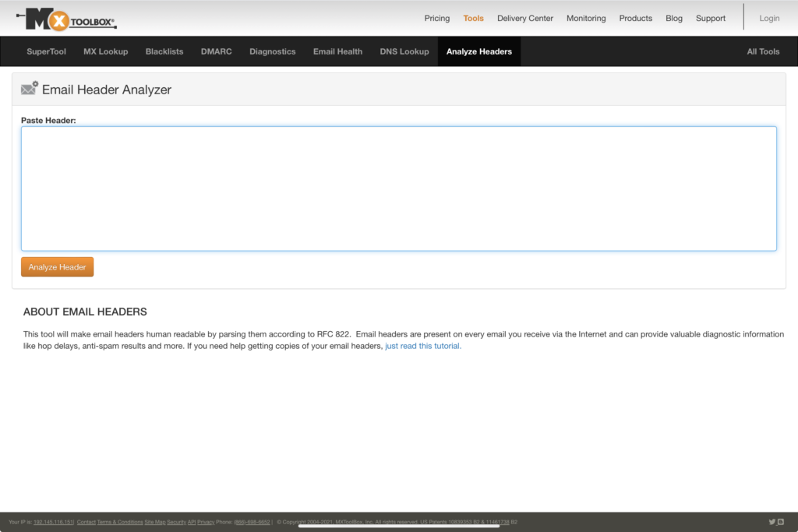Go to the Diagnostics tab
The width and height of the screenshot is (798, 532).
pyautogui.click(x=272, y=51)
